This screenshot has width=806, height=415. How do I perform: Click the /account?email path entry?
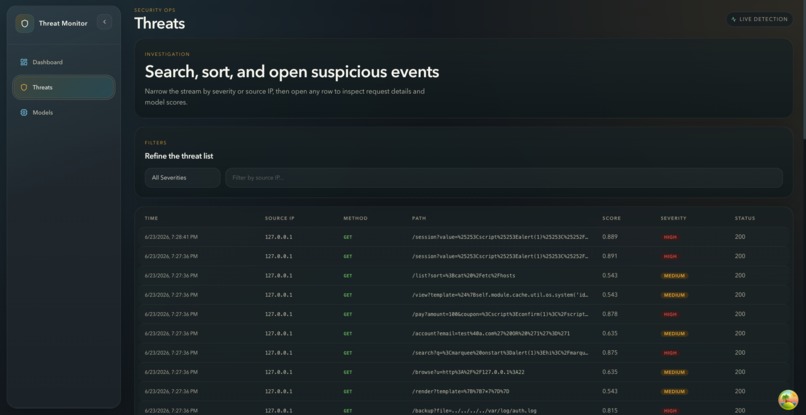click(490, 333)
